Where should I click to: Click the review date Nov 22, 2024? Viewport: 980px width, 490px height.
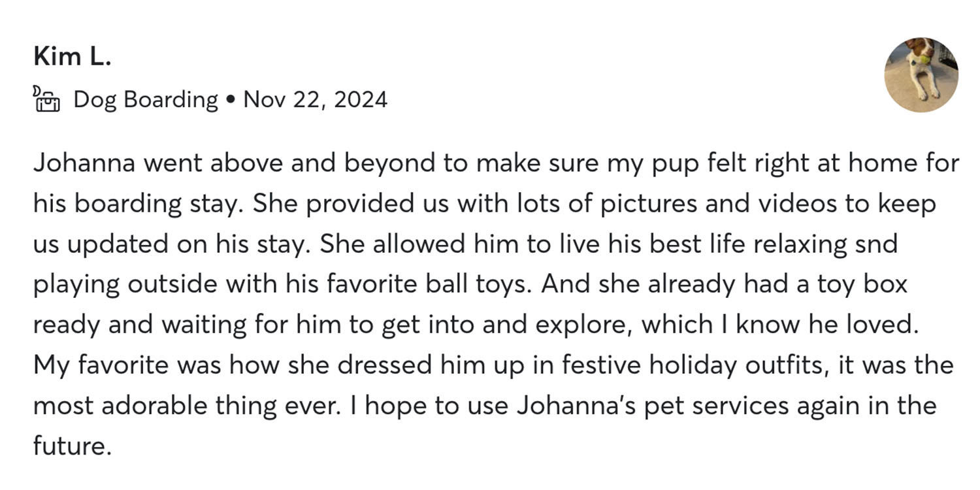click(316, 100)
